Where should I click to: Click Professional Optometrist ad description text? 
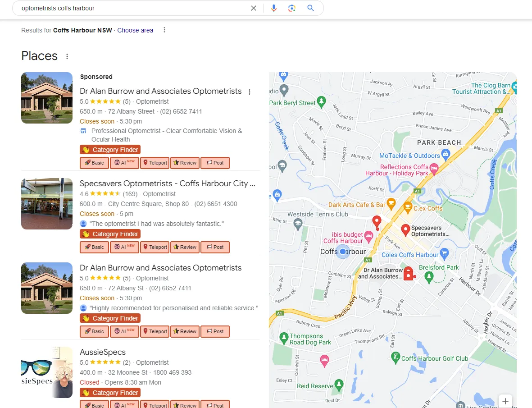[167, 135]
